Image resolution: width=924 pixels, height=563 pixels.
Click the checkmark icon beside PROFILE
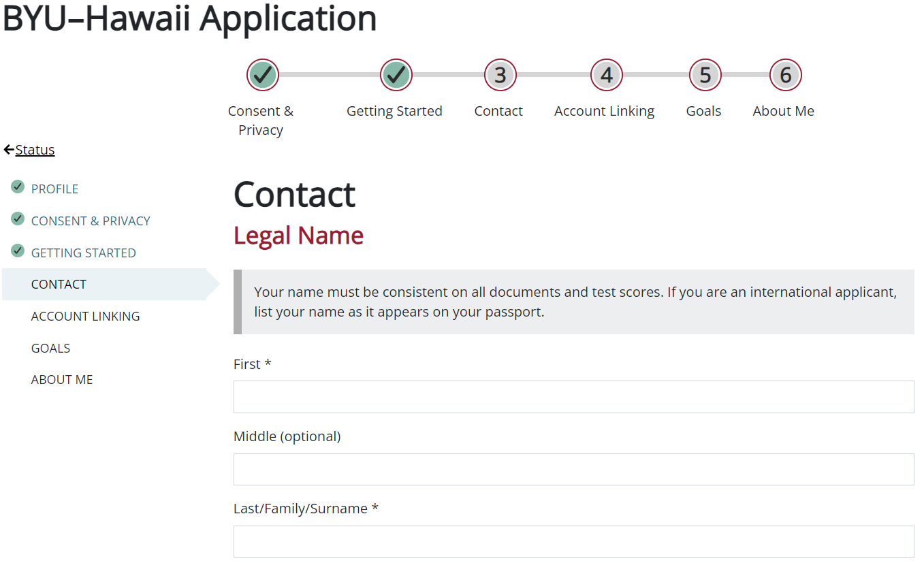pyautogui.click(x=18, y=187)
